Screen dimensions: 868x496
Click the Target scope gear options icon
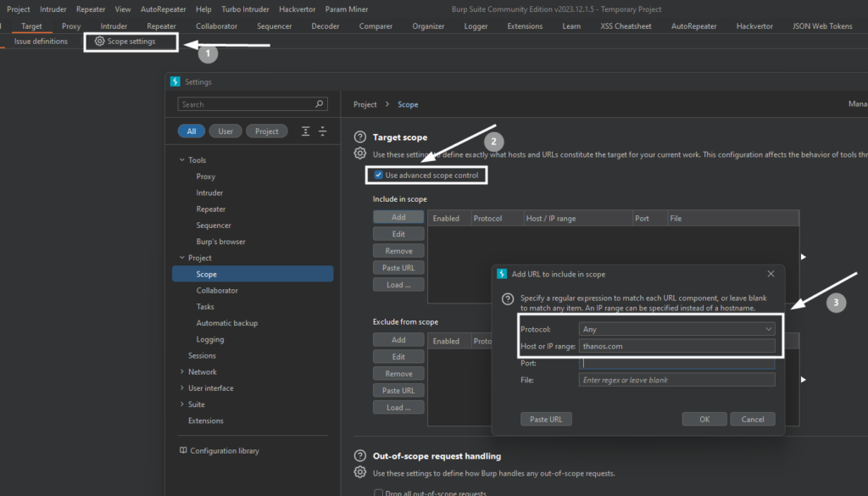coord(359,153)
